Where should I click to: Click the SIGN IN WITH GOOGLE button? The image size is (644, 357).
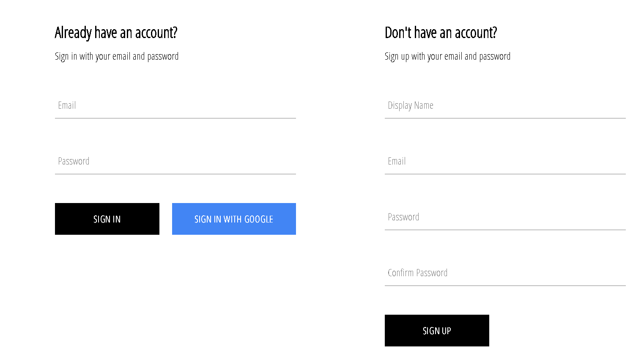click(234, 219)
